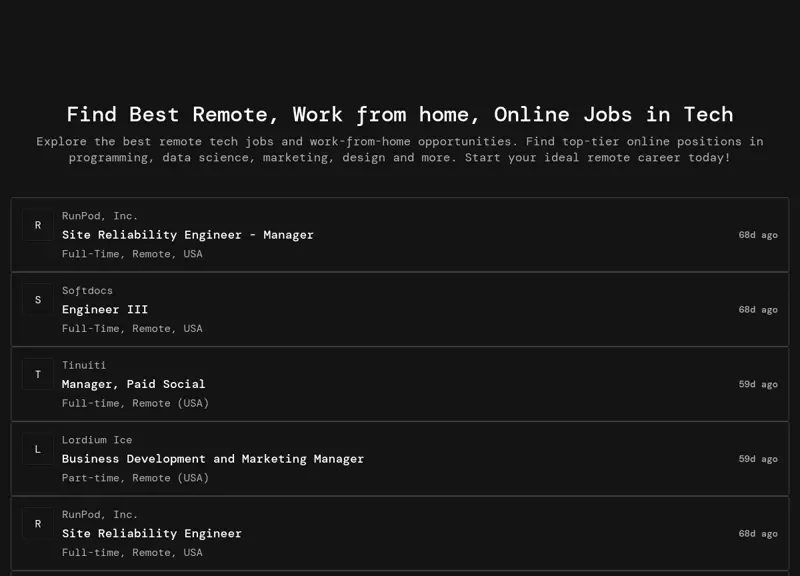Select the second RunPod "R" logo icon
This screenshot has height=576, width=800.
38,523
